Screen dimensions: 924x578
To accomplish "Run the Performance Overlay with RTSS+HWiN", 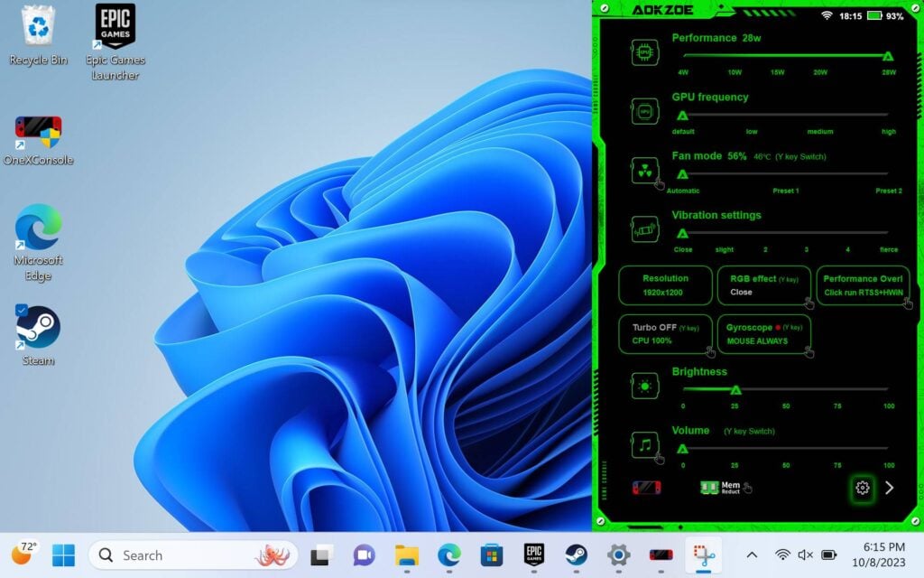I will [x=862, y=284].
